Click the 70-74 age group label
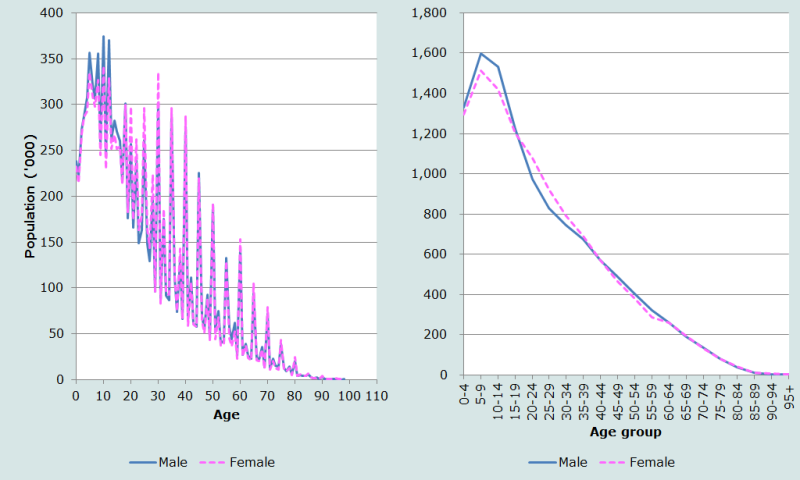 pyautogui.click(x=704, y=402)
